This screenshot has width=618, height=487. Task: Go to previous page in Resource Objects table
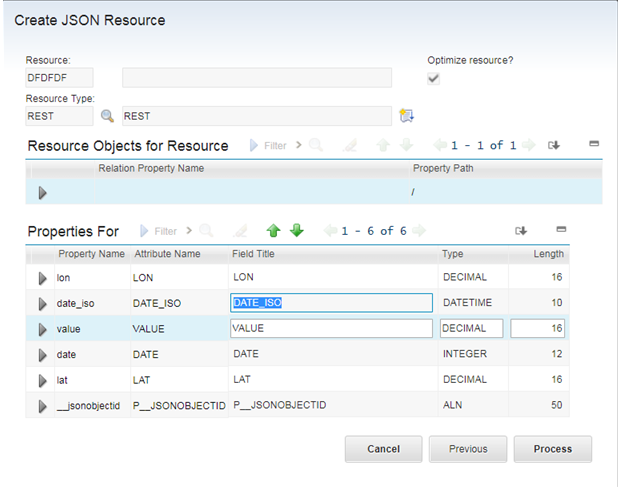click(x=440, y=145)
